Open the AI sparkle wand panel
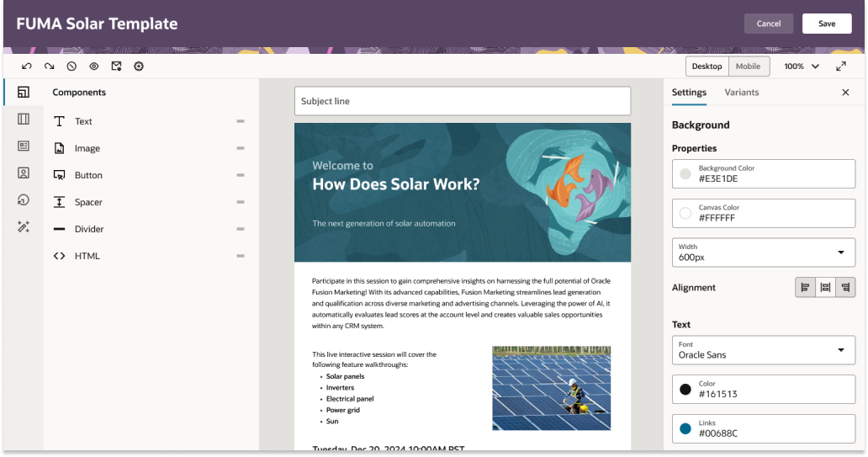Viewport: 868px width, 457px height. [x=24, y=227]
